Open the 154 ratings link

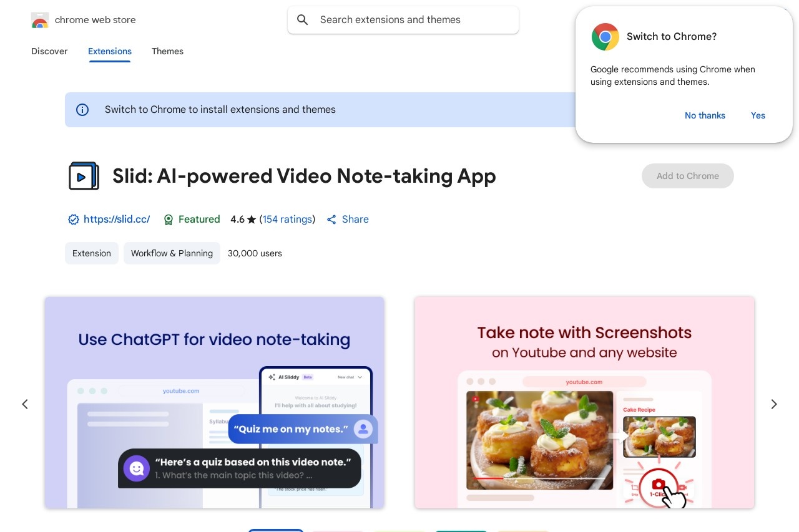(x=287, y=219)
